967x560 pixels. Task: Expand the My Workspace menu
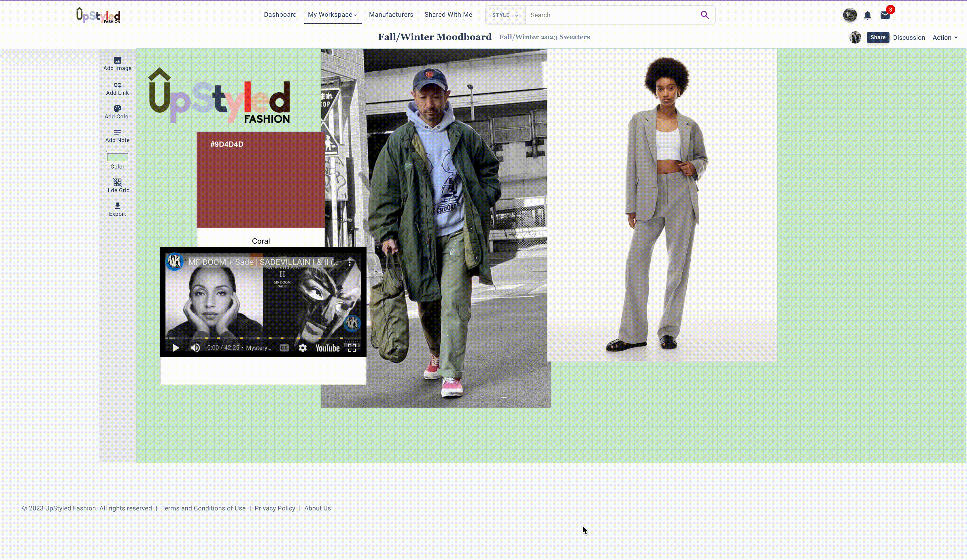click(332, 15)
